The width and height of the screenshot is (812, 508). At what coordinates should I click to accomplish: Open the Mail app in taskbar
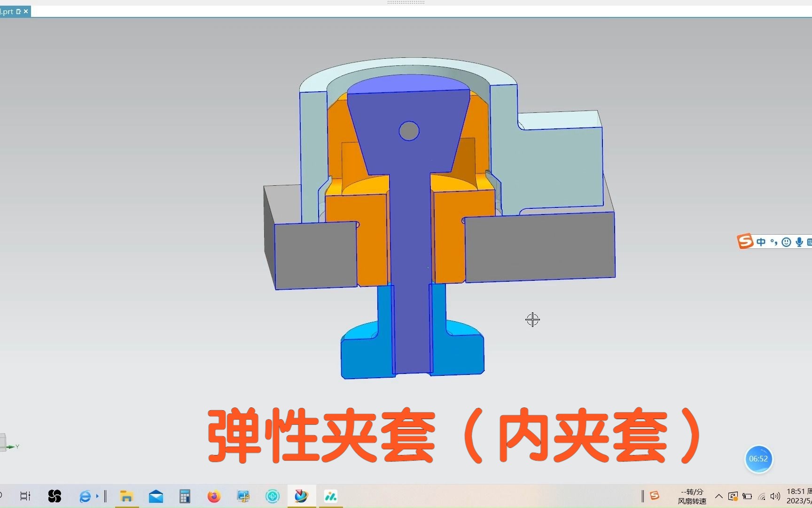pyautogui.click(x=156, y=496)
